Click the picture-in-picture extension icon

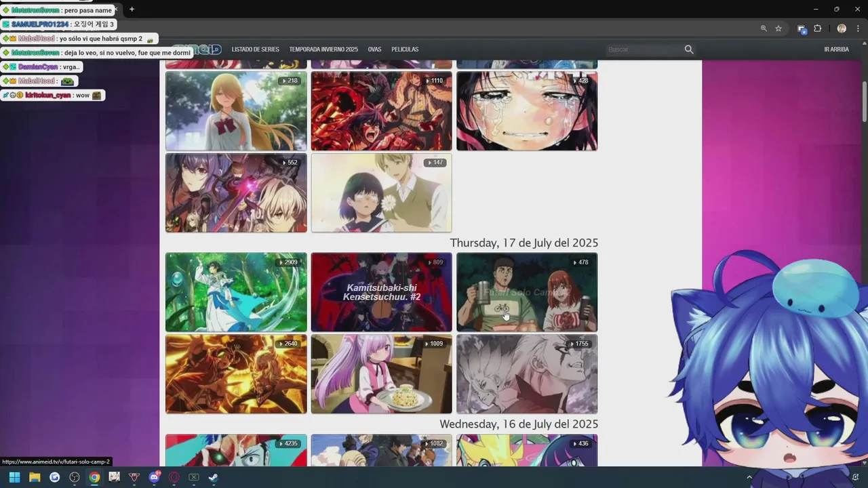pyautogui.click(x=802, y=29)
